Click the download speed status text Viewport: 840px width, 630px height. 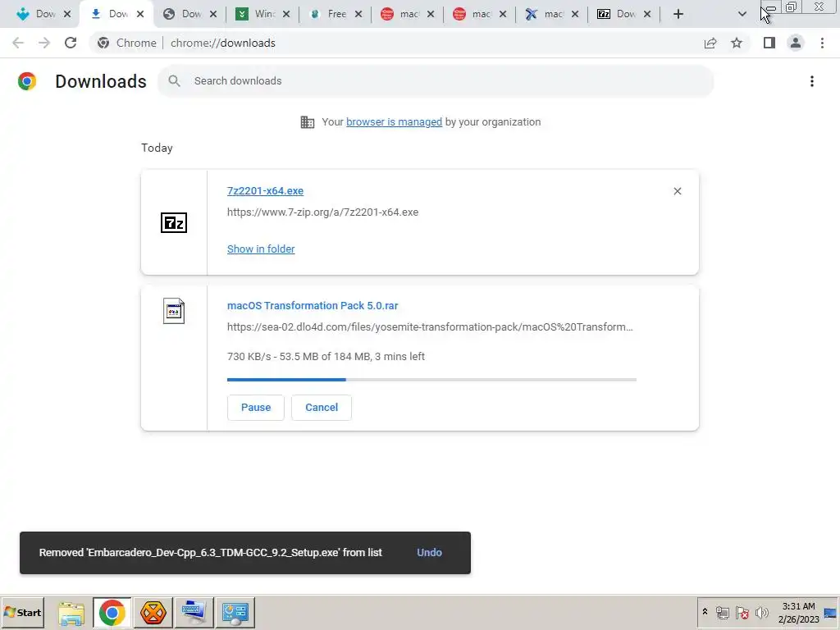point(326,356)
